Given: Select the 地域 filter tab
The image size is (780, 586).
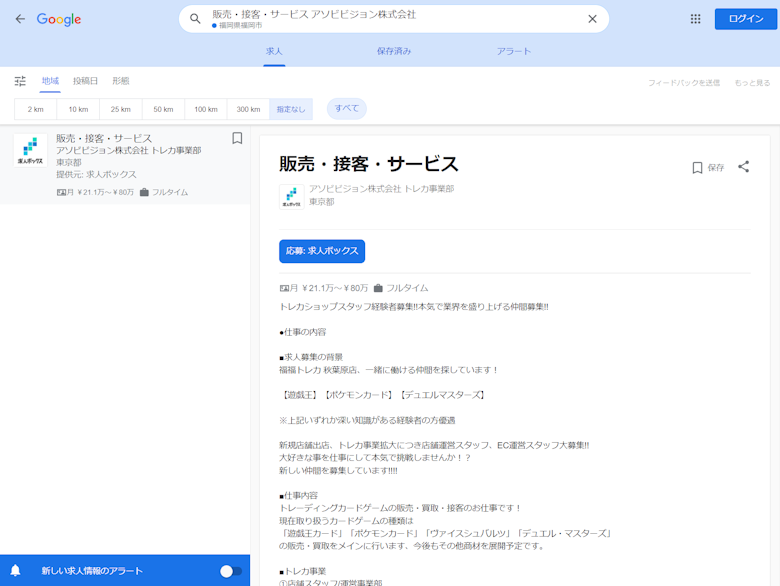Looking at the screenshot, I should click(50, 81).
